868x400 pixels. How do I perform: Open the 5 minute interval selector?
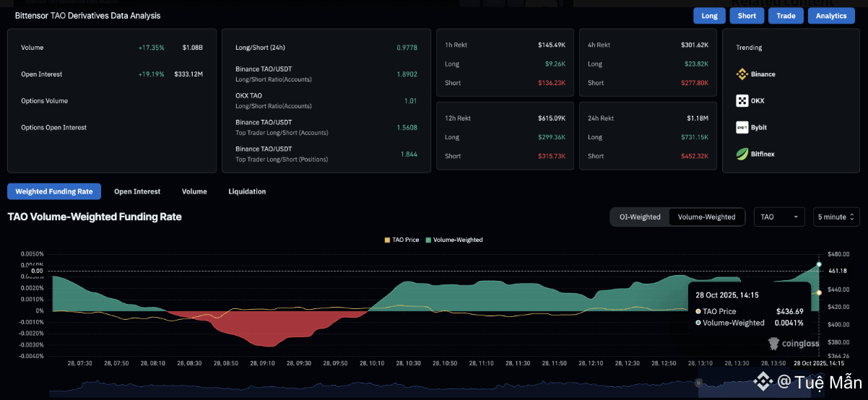(836, 217)
